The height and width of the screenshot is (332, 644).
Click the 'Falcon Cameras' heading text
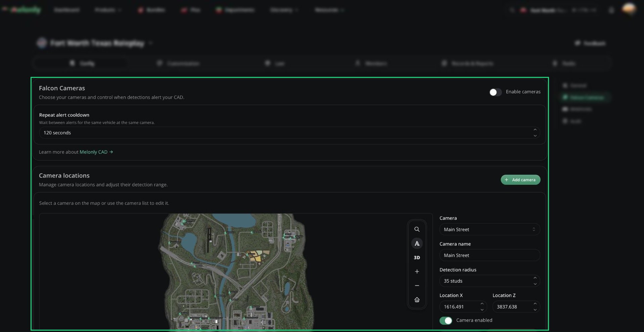tap(62, 88)
